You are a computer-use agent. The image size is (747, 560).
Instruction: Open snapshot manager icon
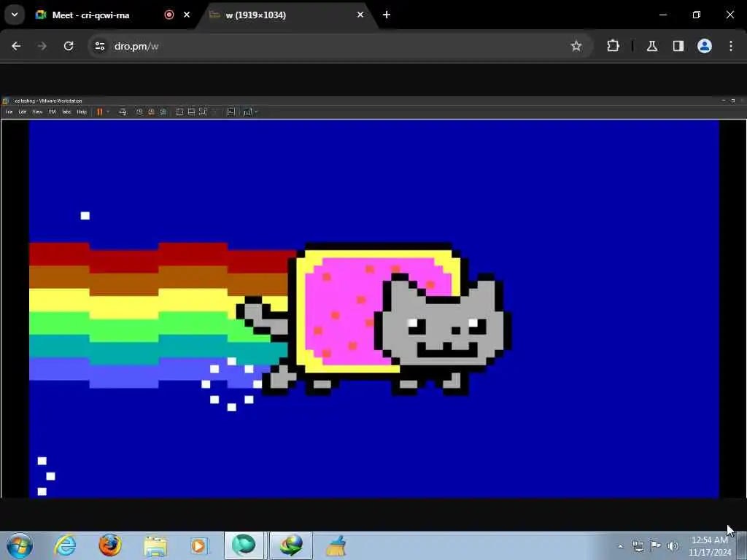[163, 112]
